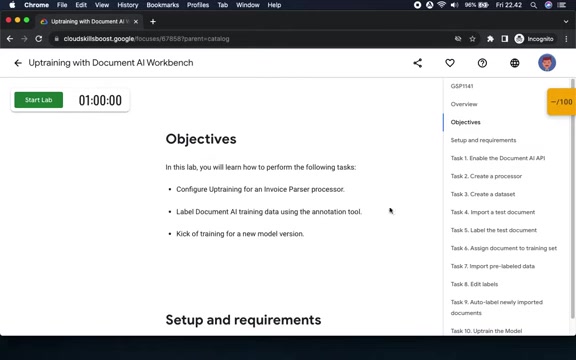This screenshot has height=360, width=576.
Task: Click the Siri icon in menu bar
Action: (x=548, y=5)
